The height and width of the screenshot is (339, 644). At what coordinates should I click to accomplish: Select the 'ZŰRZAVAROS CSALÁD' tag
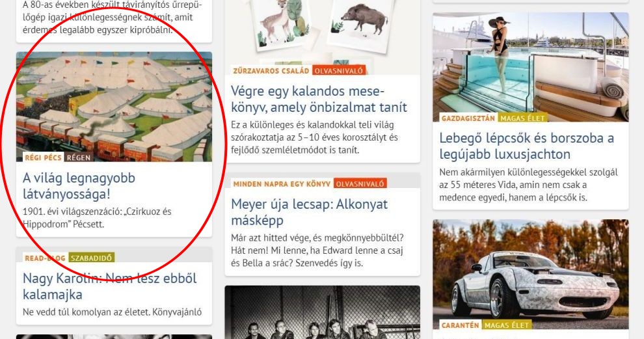271,71
